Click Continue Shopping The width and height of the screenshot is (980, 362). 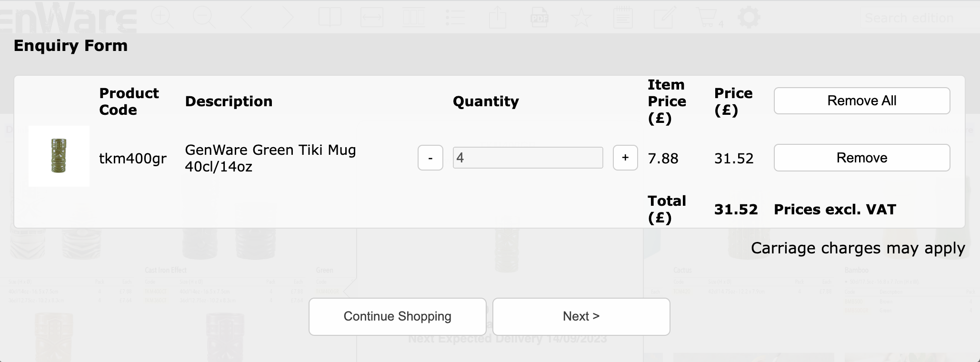point(398,317)
